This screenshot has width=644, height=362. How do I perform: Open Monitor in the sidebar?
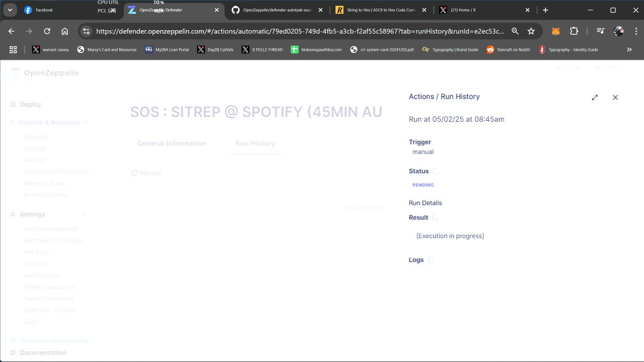click(x=35, y=160)
